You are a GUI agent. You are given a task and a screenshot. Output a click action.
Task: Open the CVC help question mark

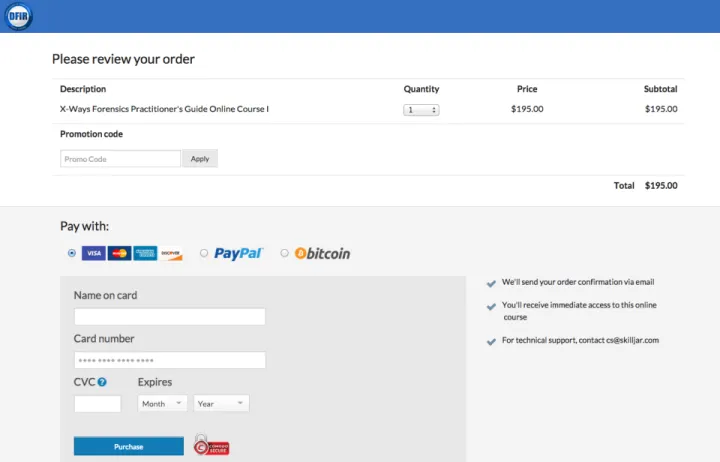[x=102, y=382]
